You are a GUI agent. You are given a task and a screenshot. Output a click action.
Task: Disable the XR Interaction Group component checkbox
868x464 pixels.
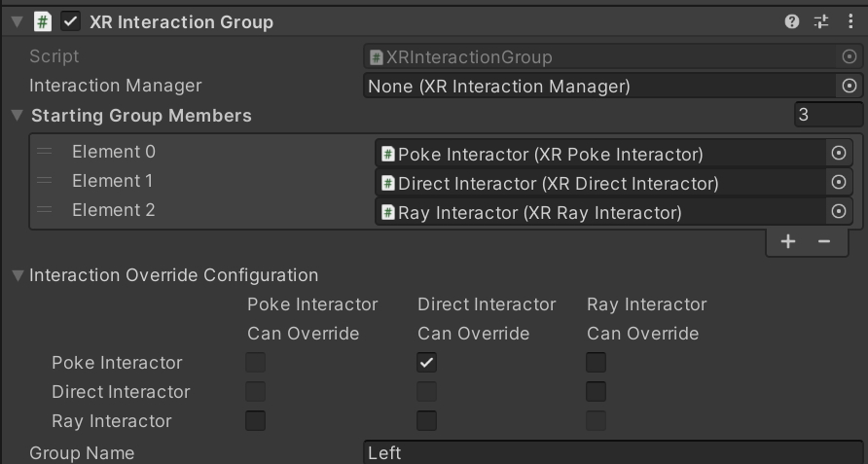click(70, 21)
